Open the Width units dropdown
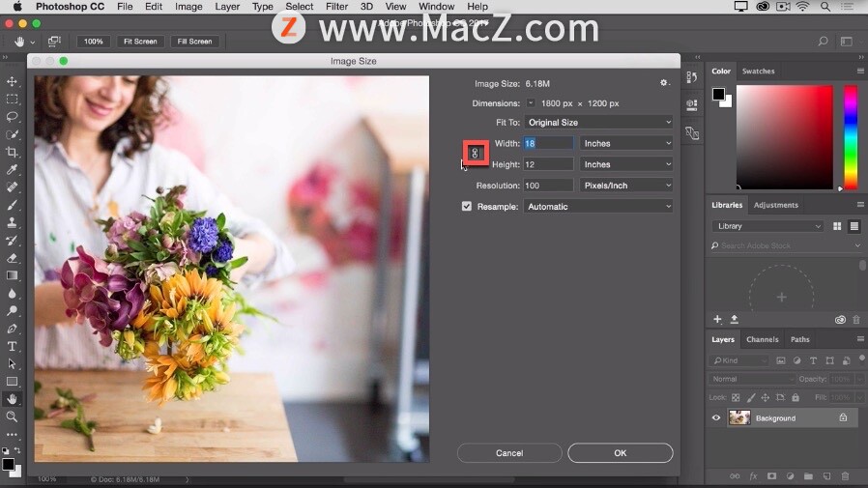The height and width of the screenshot is (488, 868). (x=626, y=143)
